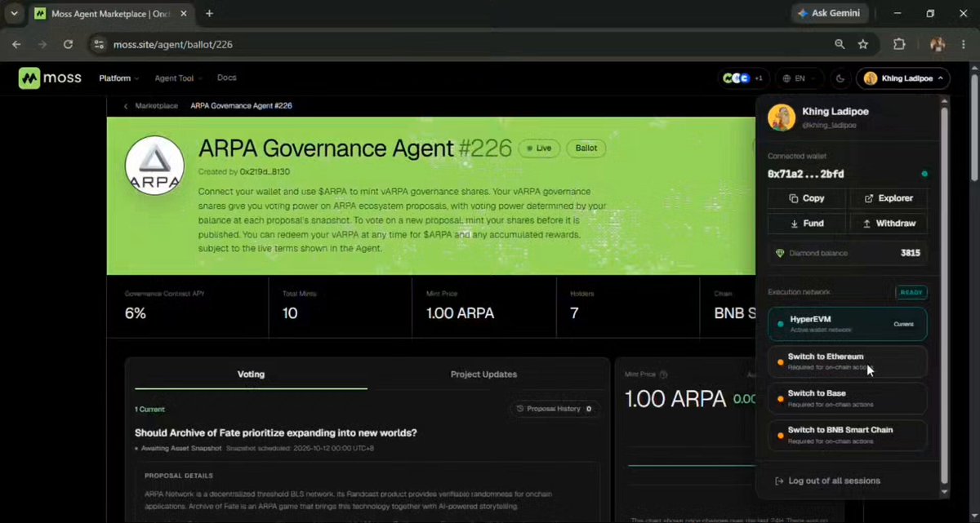Expand the Agent Tool menu
Viewport: 980px width, 523px height.
click(x=177, y=78)
